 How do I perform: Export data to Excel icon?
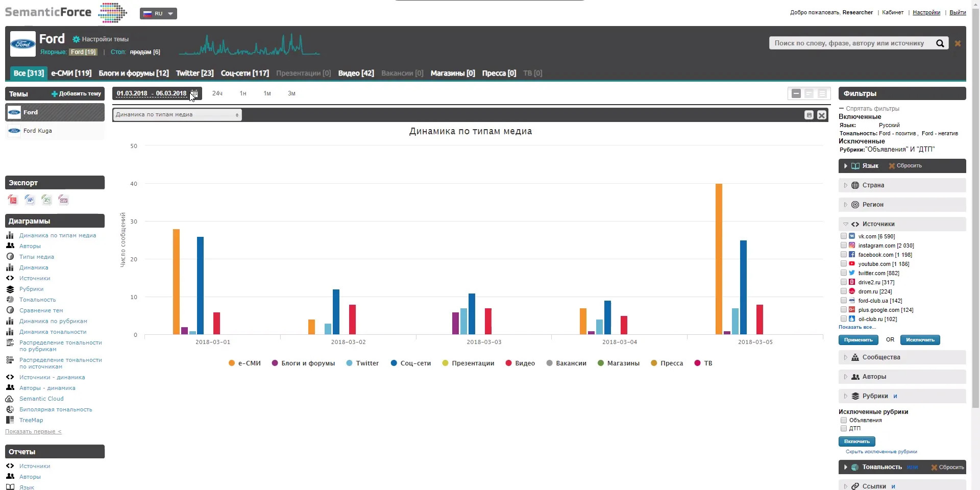click(x=46, y=200)
